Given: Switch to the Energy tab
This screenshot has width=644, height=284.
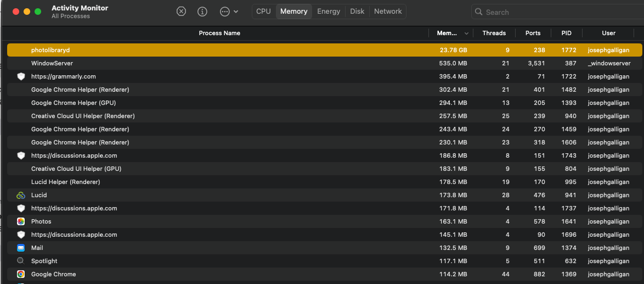Looking at the screenshot, I should [x=329, y=12].
